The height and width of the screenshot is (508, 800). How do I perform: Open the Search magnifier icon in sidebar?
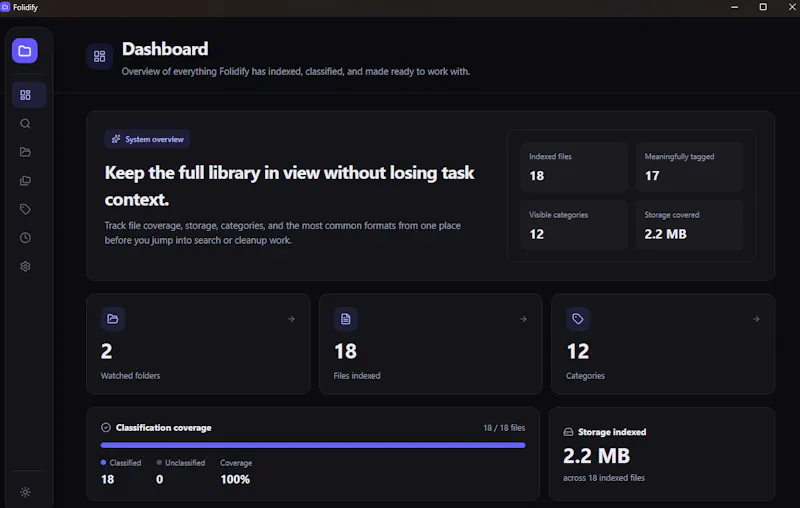[x=26, y=124]
